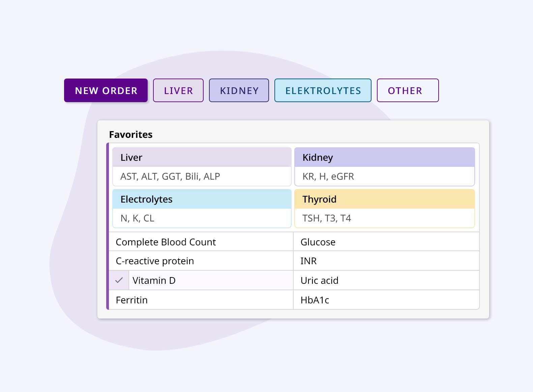The height and width of the screenshot is (392, 533).
Task: Choose the Elektrolytes quick-order button
Action: pyautogui.click(x=323, y=90)
